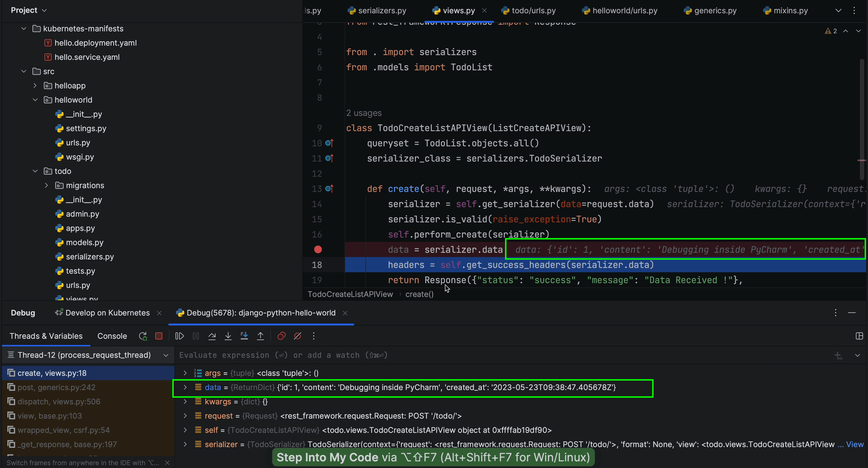Expand the migrations folder
This screenshot has height=468, width=868.
tap(47, 186)
